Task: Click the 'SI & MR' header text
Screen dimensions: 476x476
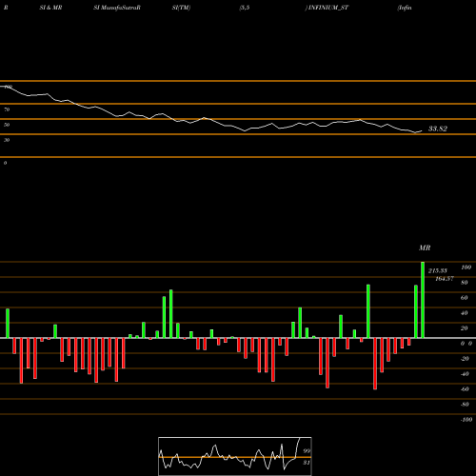Action: pyautogui.click(x=50, y=8)
